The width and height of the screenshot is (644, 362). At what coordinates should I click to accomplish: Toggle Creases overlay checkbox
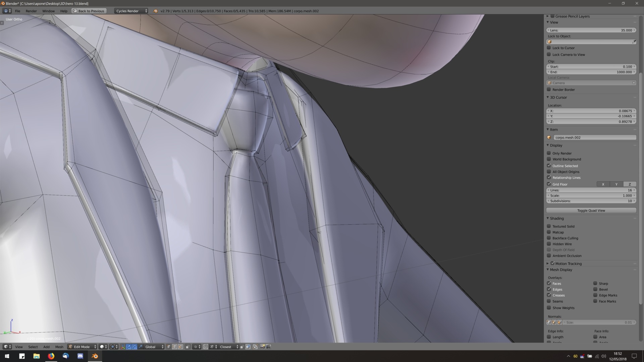[549, 295]
